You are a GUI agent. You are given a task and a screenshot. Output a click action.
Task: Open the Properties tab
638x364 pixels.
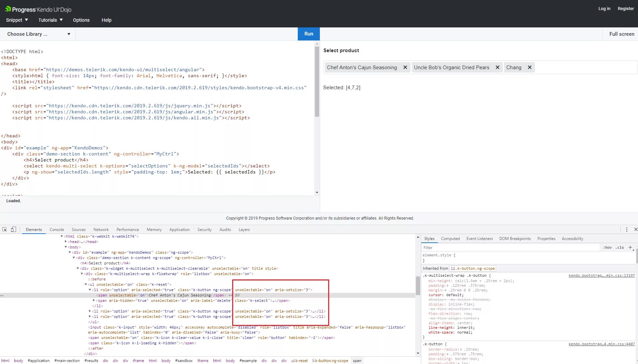pos(546,239)
